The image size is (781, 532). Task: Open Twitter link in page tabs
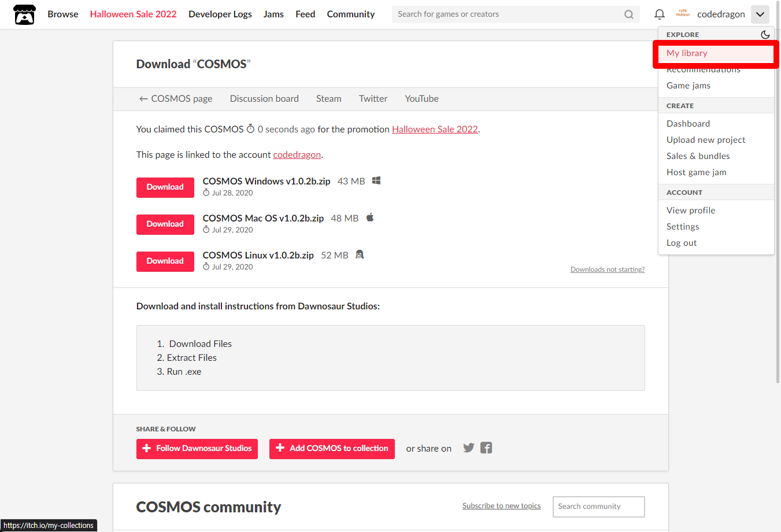(x=373, y=99)
